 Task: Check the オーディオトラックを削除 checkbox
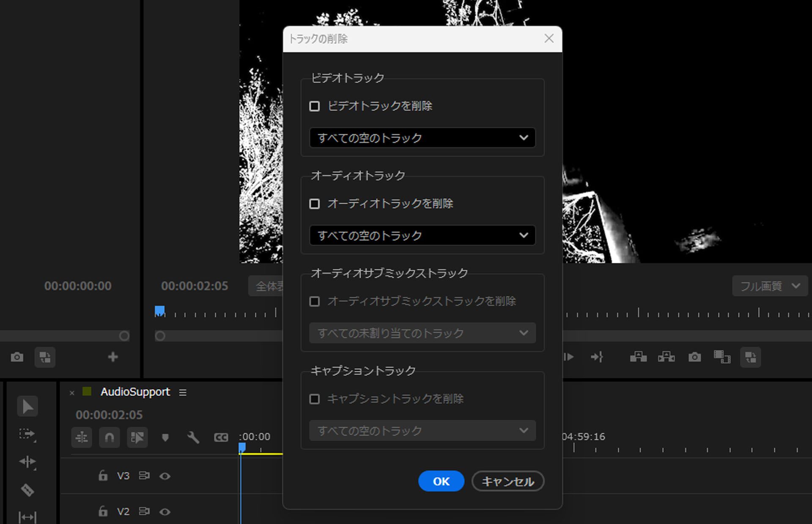tap(315, 204)
